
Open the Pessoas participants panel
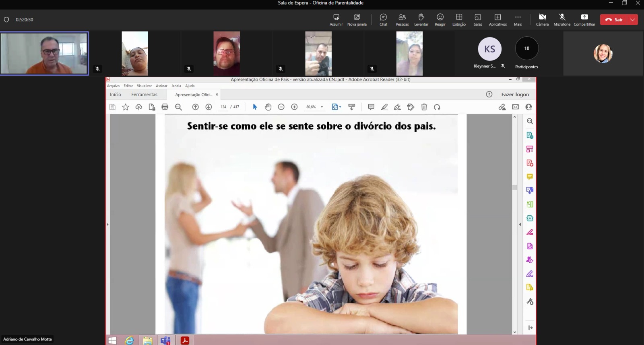(402, 19)
